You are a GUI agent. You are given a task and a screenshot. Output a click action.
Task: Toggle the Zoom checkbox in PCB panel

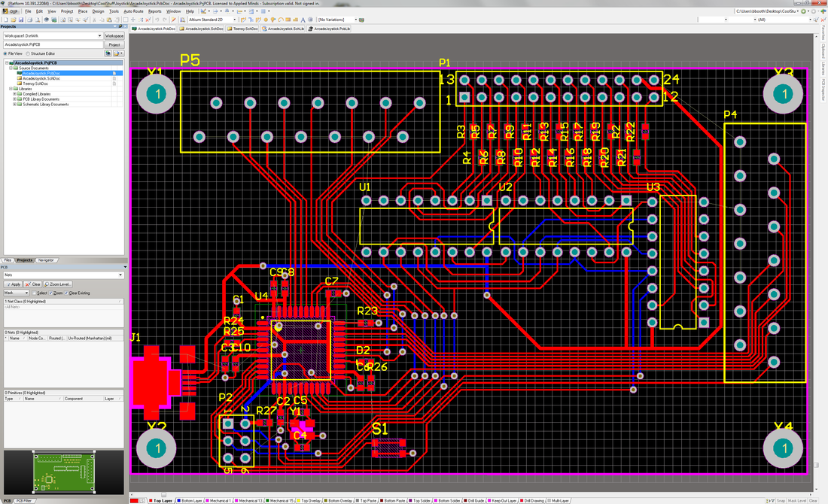pyautogui.click(x=50, y=293)
